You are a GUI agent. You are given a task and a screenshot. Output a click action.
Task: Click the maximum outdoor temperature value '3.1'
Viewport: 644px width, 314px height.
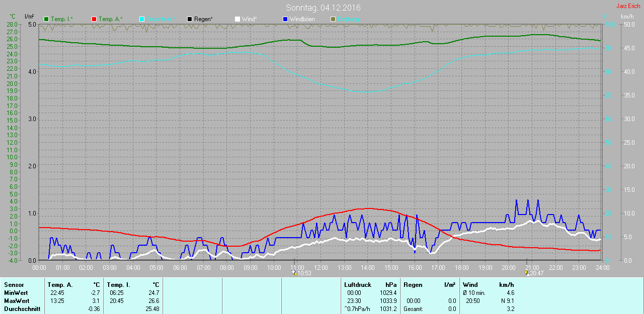tap(97, 300)
